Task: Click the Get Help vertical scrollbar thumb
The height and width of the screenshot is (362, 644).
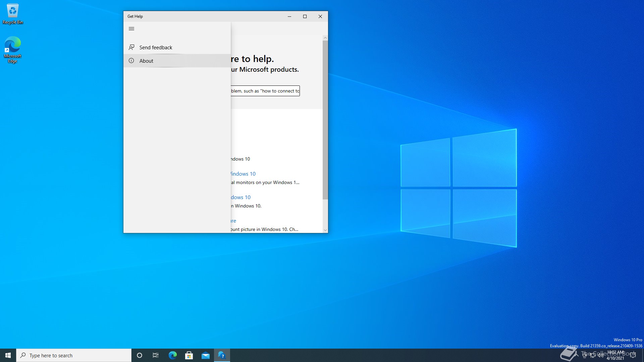Action: [x=325, y=120]
